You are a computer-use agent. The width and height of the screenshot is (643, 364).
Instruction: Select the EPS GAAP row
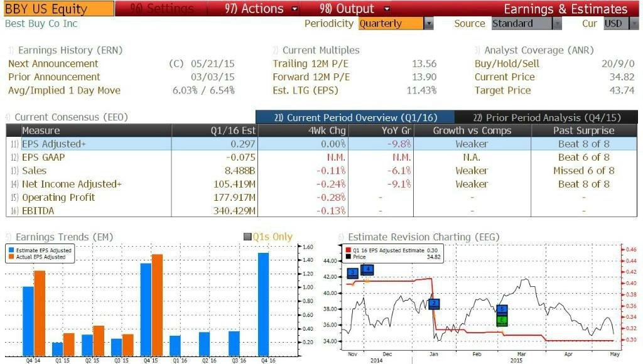click(321, 158)
